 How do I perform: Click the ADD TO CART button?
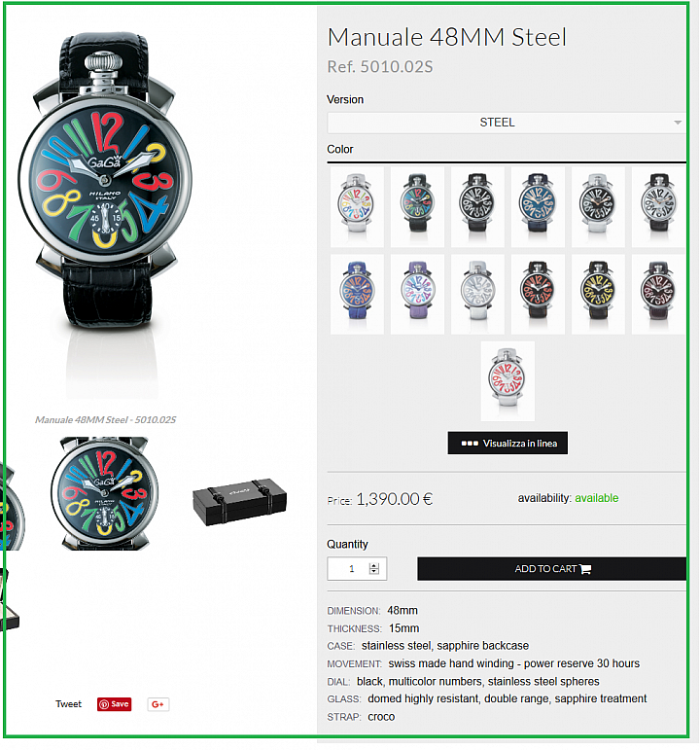[552, 569]
